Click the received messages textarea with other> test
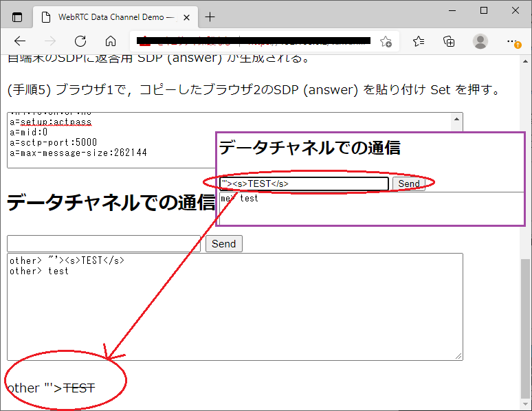The image size is (532, 411). point(235,307)
